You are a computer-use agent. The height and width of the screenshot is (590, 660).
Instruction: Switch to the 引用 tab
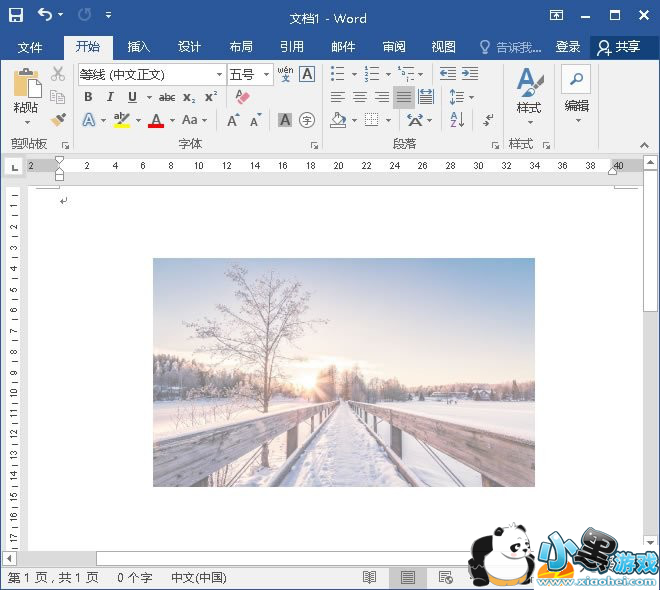[292, 47]
